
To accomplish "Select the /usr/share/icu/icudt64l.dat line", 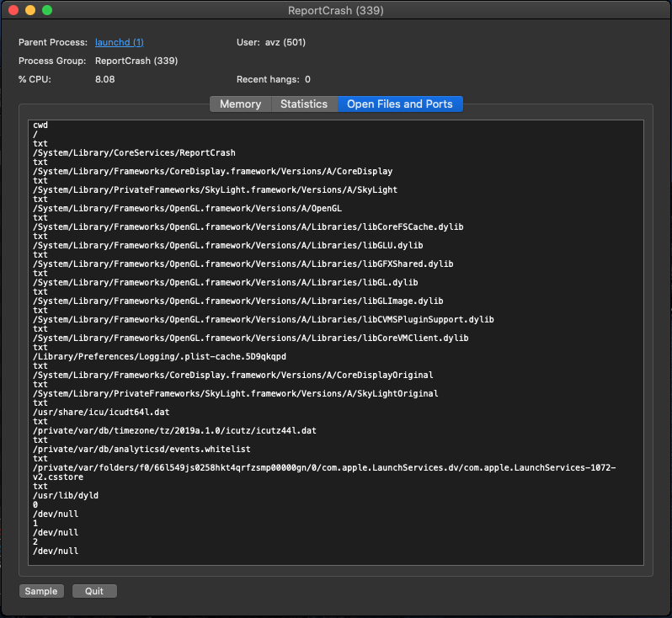I will (x=101, y=413).
